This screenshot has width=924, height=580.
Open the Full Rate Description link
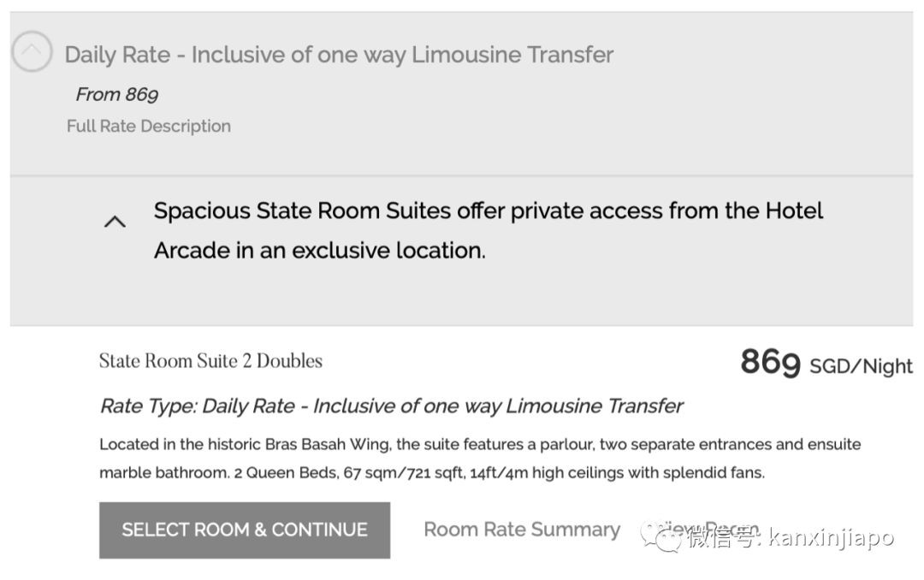click(149, 127)
